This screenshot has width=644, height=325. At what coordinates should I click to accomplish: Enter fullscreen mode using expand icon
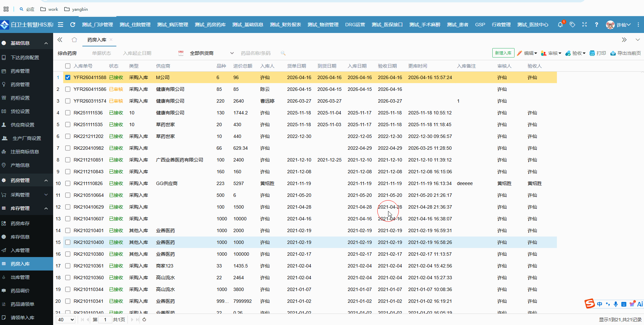584,25
